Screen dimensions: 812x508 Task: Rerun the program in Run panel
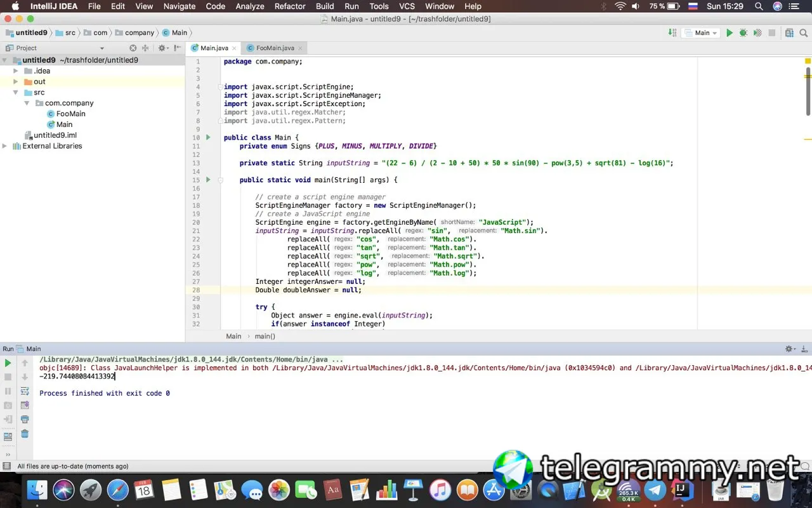(x=8, y=363)
